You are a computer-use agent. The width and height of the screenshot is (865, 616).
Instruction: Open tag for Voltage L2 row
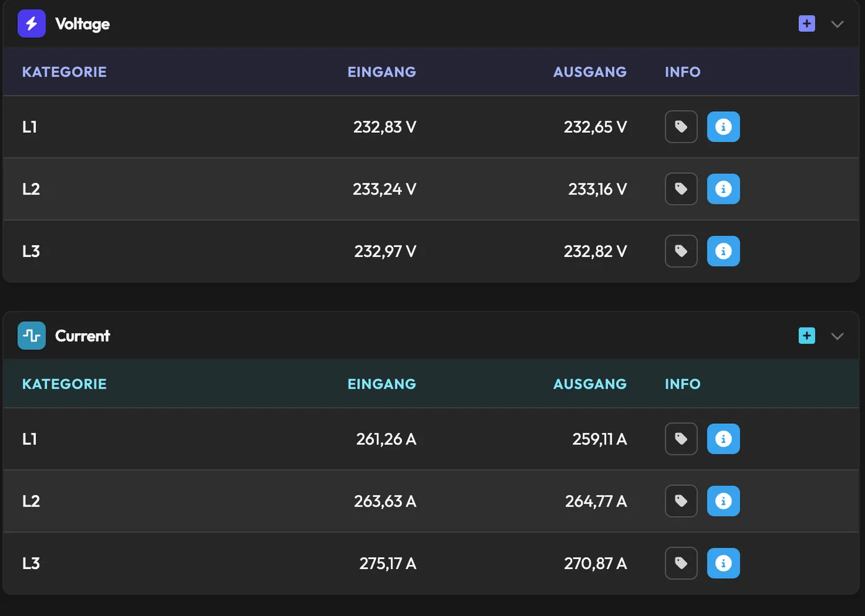tap(681, 189)
